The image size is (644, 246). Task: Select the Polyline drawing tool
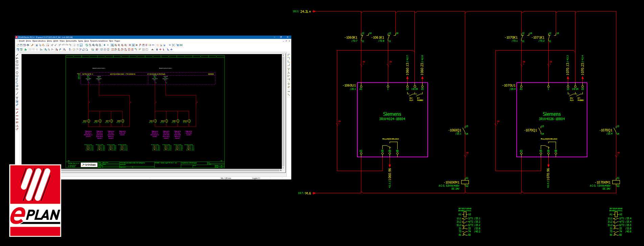17,58
